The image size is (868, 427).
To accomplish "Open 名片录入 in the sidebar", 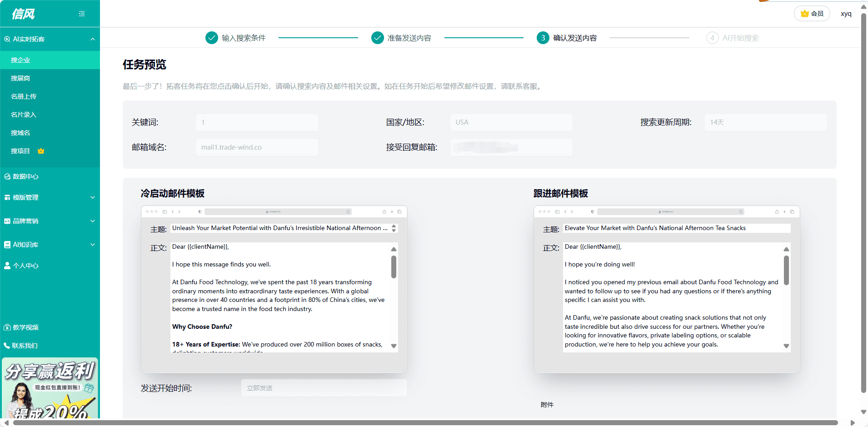I will (x=50, y=115).
